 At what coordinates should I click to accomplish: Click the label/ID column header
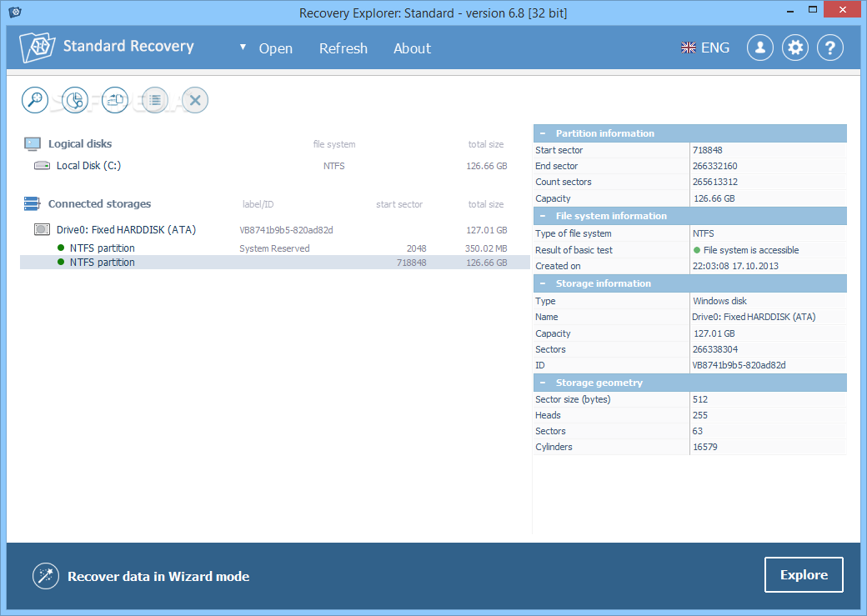[258, 204]
